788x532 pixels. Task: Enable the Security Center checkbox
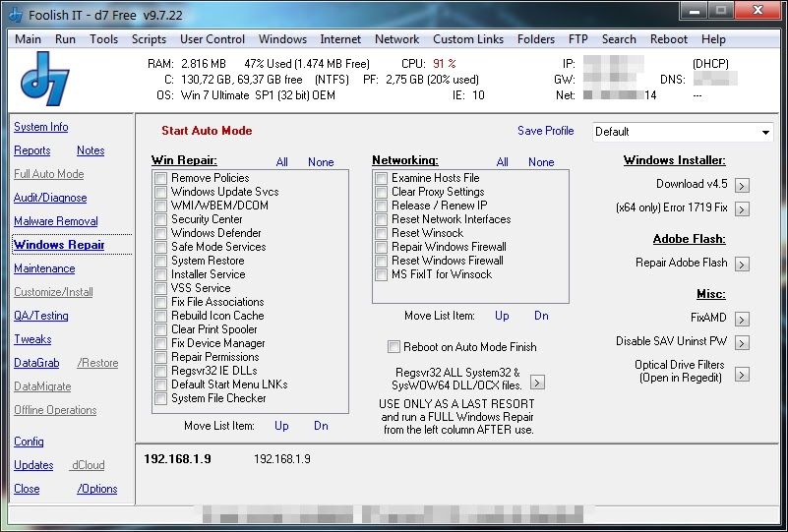tap(160, 219)
